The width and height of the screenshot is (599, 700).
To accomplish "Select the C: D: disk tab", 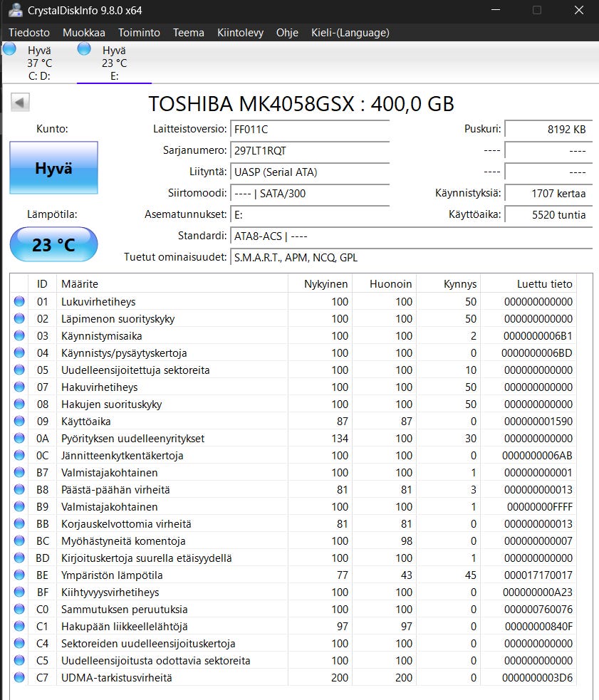I will coord(39,63).
